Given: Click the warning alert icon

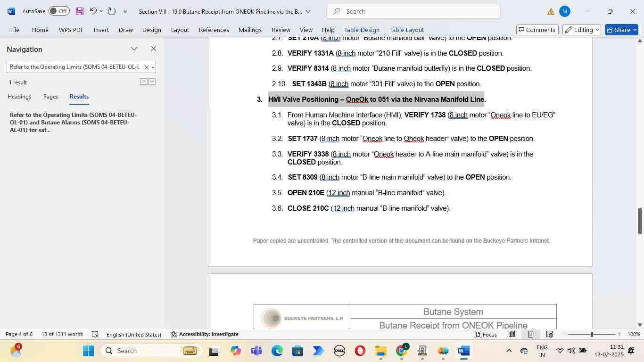Looking at the screenshot, I should tap(551, 11).
